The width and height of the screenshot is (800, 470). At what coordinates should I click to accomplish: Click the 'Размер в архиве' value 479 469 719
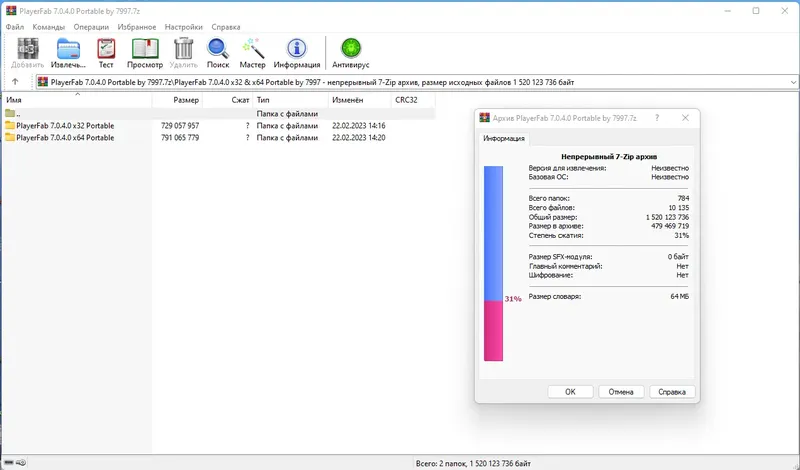coord(670,226)
